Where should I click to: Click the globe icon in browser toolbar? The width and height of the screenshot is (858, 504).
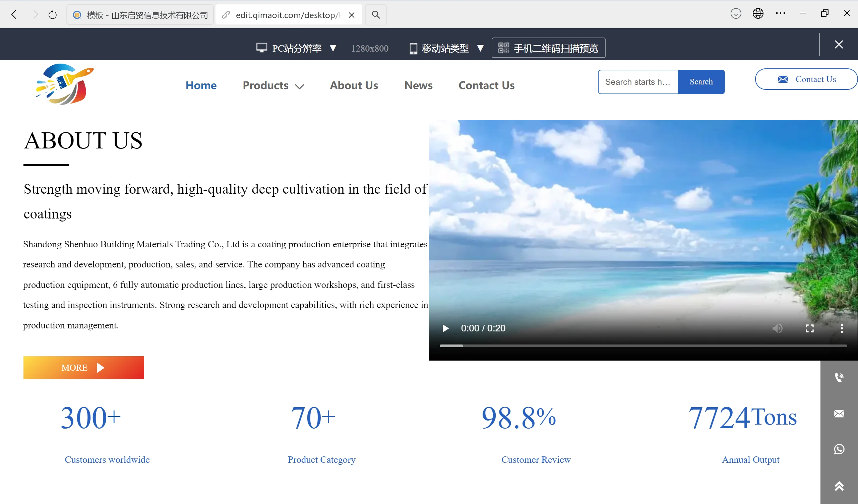point(758,14)
